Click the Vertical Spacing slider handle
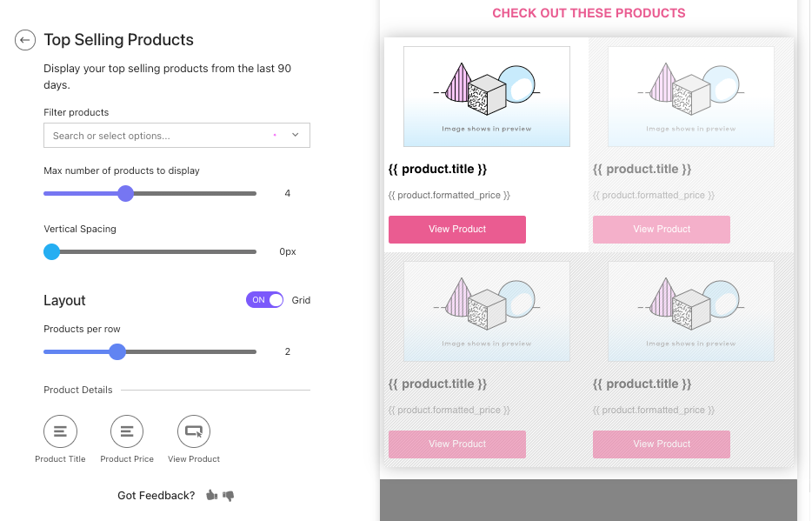Image resolution: width=812 pixels, height=521 pixels. coord(50,251)
